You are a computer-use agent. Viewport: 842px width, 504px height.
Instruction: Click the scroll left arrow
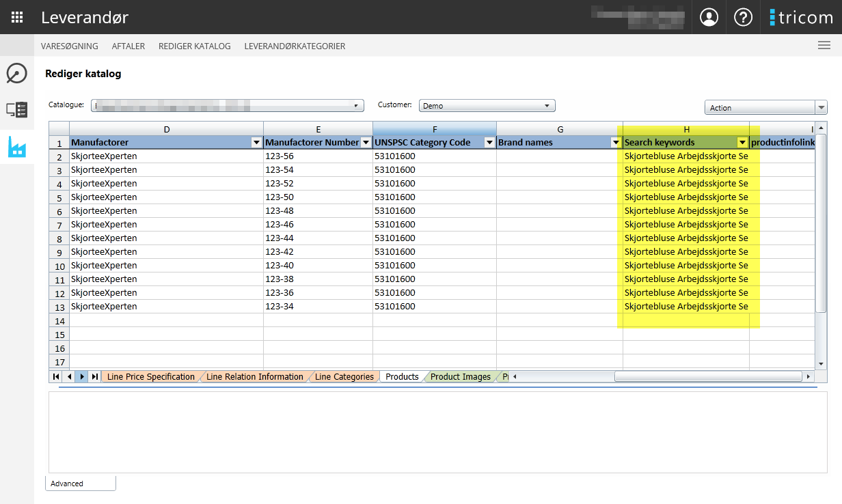515,376
